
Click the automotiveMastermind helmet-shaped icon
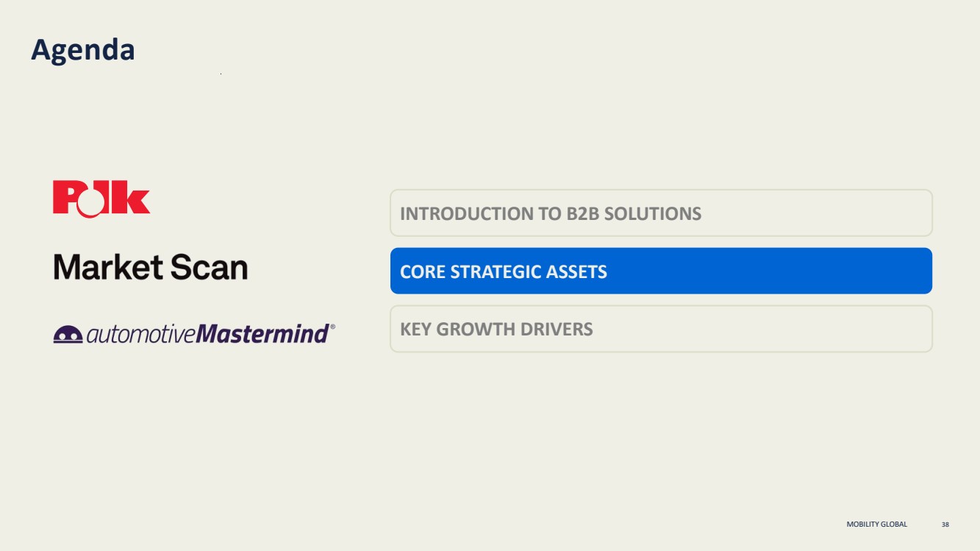[68, 335]
